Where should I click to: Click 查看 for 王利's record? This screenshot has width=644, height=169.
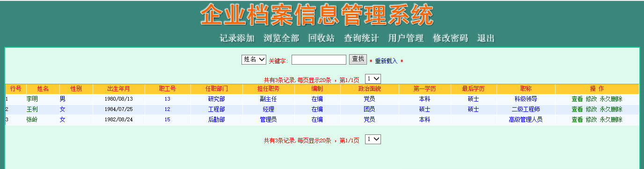click(x=577, y=109)
